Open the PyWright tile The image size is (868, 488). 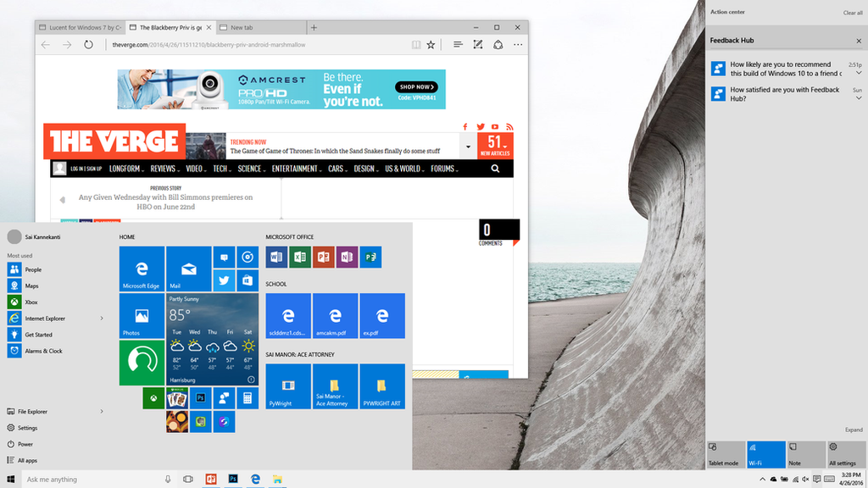(x=288, y=386)
